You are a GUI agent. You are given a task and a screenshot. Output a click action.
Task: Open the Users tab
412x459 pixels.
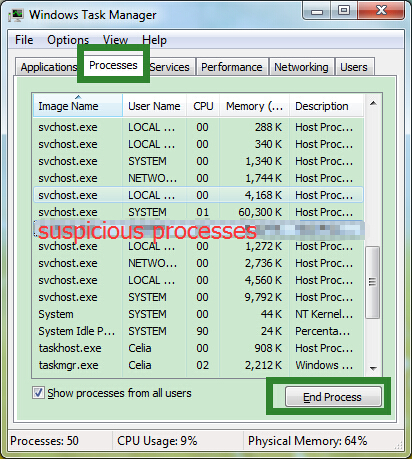coord(354,67)
